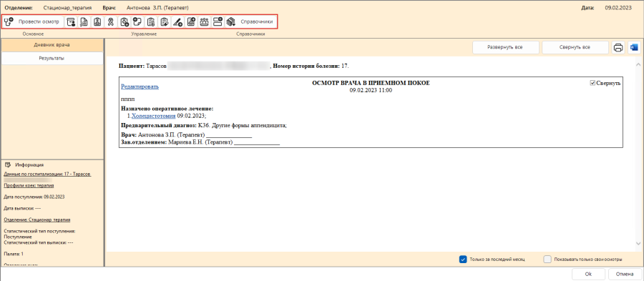Click the scroll-down arrow of the document pane

[x=638, y=244]
